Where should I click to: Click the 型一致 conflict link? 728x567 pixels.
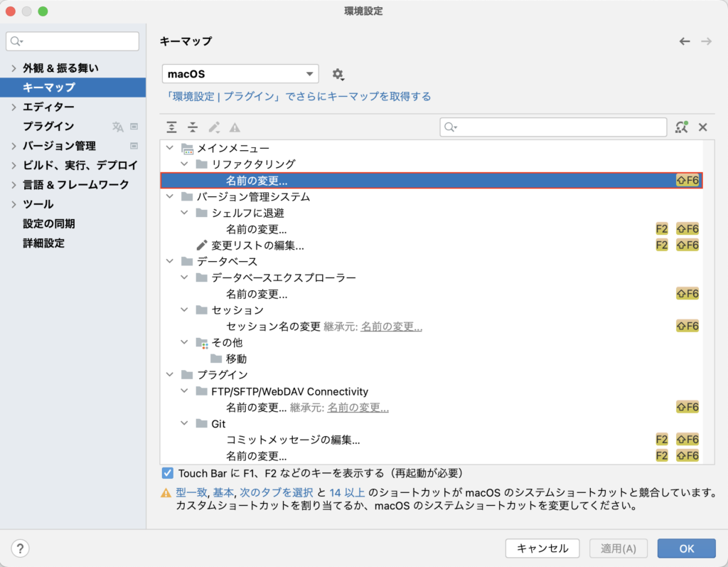point(191,492)
